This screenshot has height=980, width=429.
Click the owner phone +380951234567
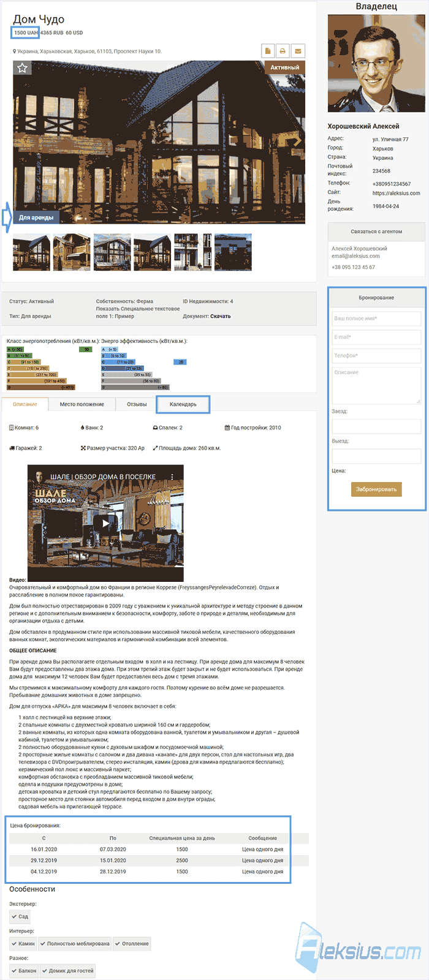(392, 184)
